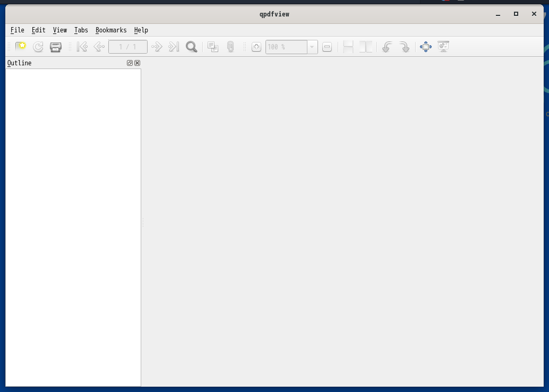Rotate right using the curved arrow icon

(405, 47)
